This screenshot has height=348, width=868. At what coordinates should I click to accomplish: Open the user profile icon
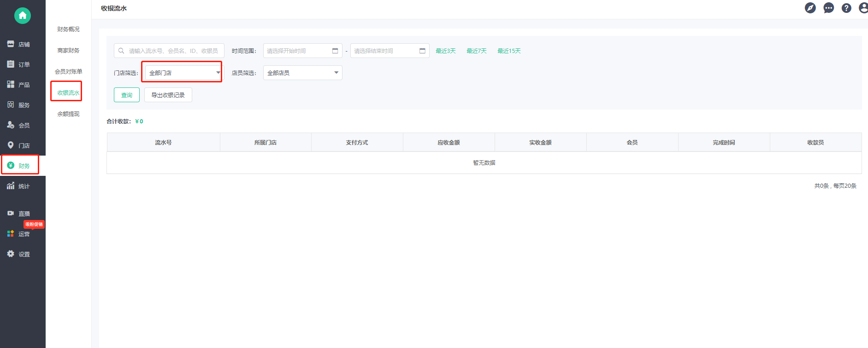863,8
